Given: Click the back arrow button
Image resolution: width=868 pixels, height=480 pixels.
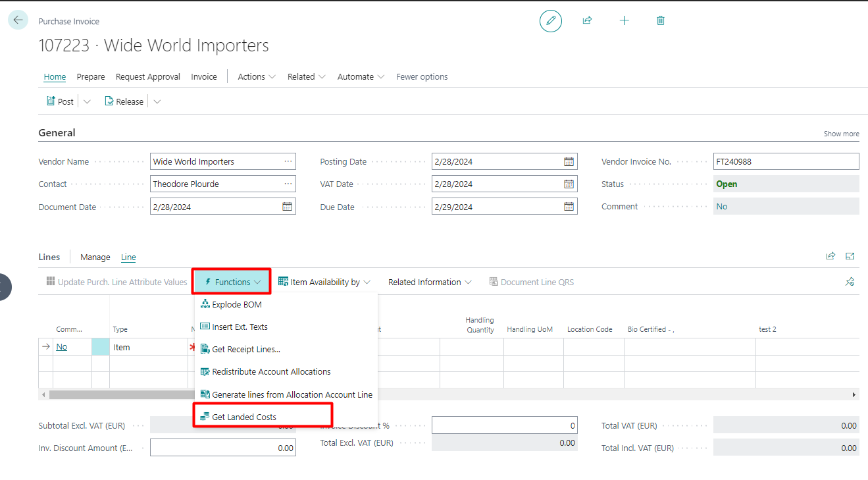Looking at the screenshot, I should click(x=18, y=20).
